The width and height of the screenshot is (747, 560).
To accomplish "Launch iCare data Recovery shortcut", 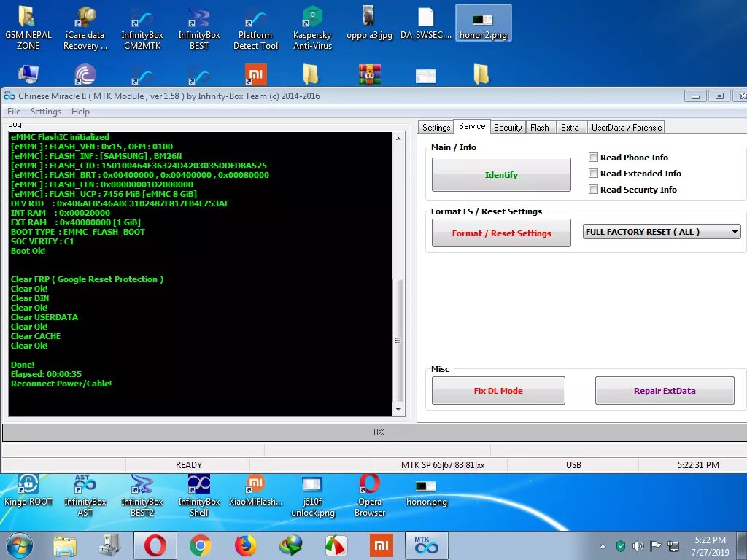I will pyautogui.click(x=85, y=28).
